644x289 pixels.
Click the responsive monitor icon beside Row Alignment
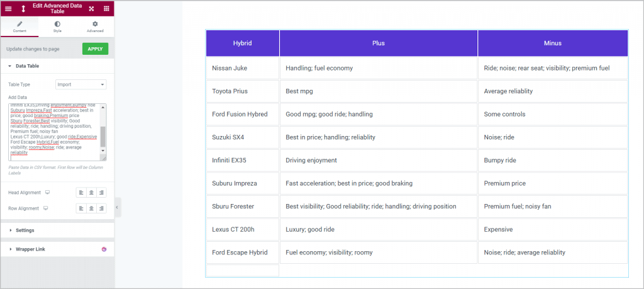pos(45,208)
